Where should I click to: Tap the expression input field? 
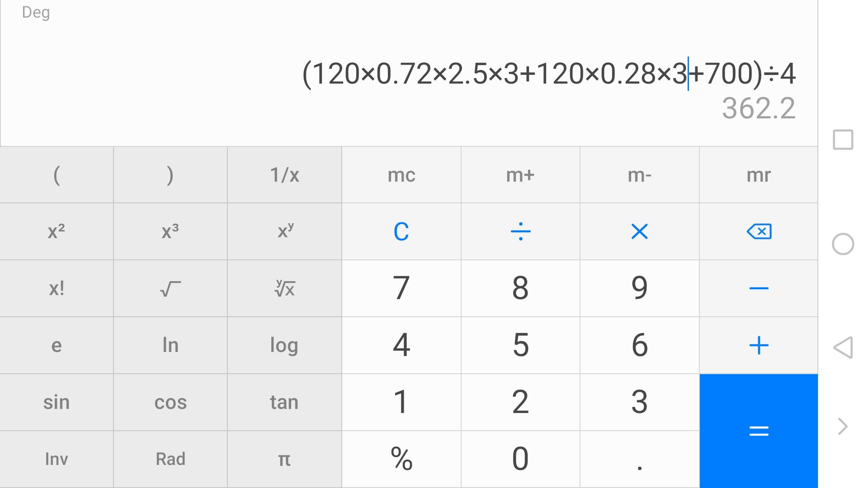(x=548, y=74)
